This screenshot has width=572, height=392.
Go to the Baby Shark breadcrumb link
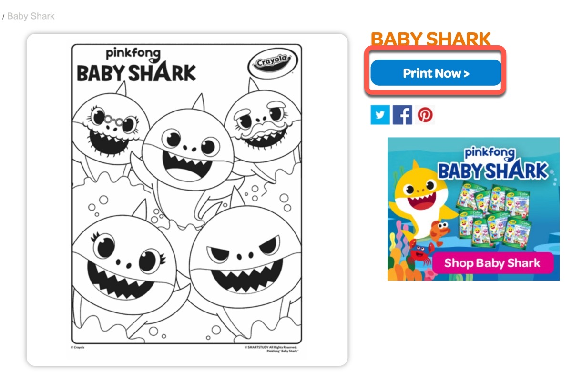[x=31, y=16]
